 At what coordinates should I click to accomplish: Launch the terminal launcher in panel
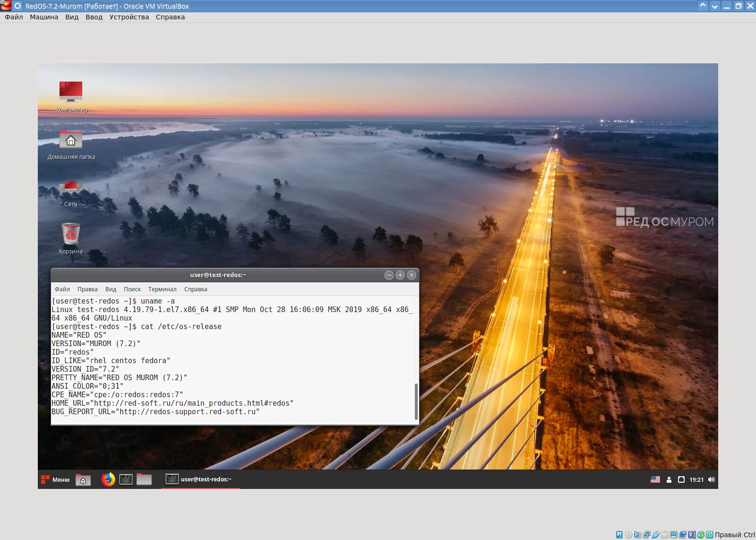(126, 479)
